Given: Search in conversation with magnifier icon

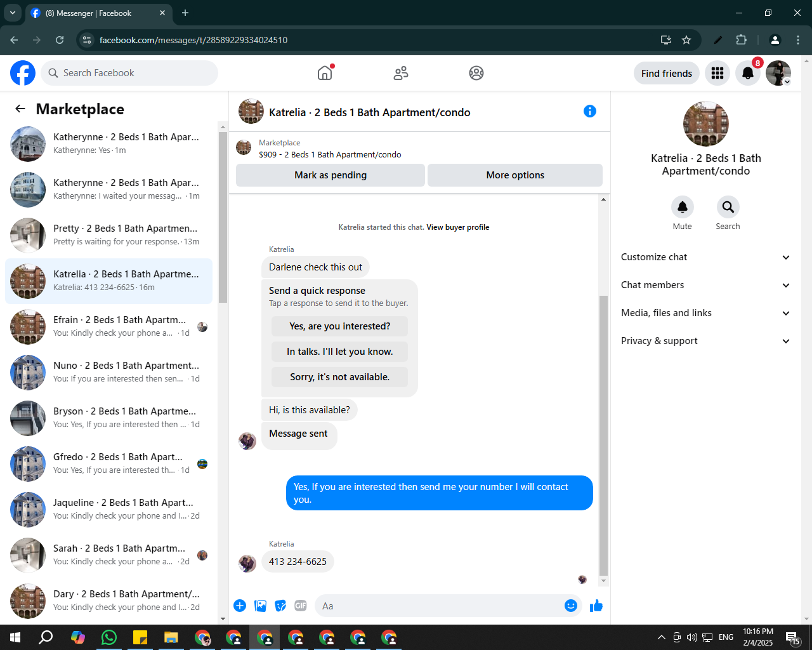Looking at the screenshot, I should click(x=728, y=207).
